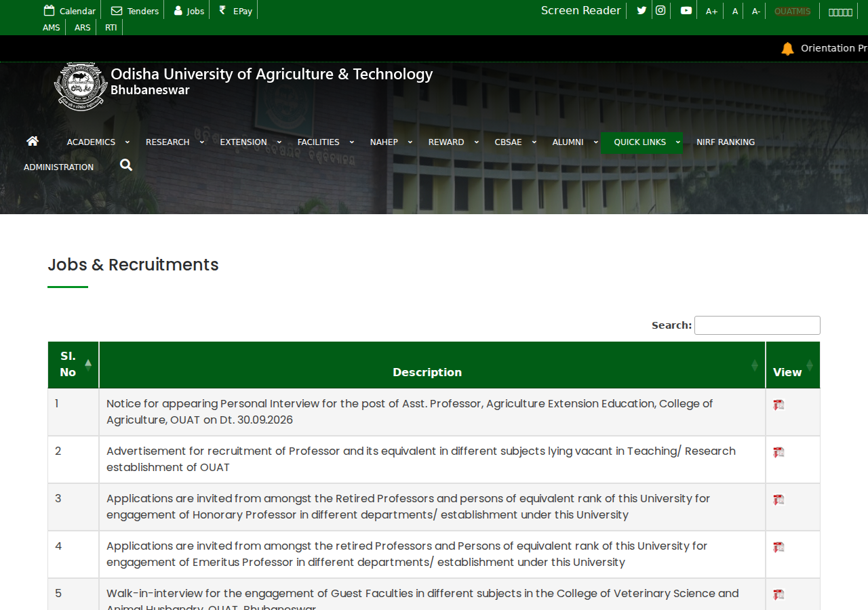Screen dimensions: 868x610
Task: Open the ADMINISTRATION menu item
Action: 59,167
